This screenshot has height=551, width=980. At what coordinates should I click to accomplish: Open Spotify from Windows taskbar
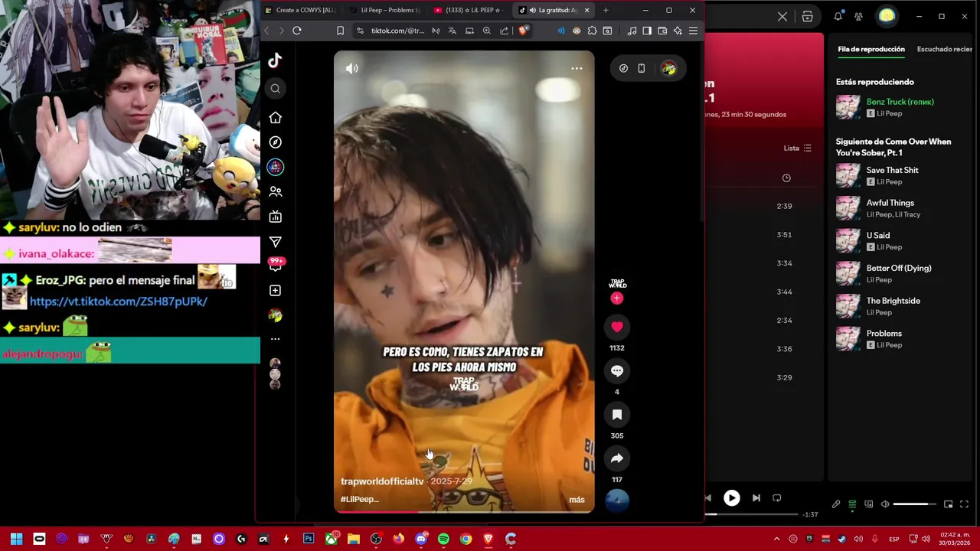pyautogui.click(x=443, y=540)
